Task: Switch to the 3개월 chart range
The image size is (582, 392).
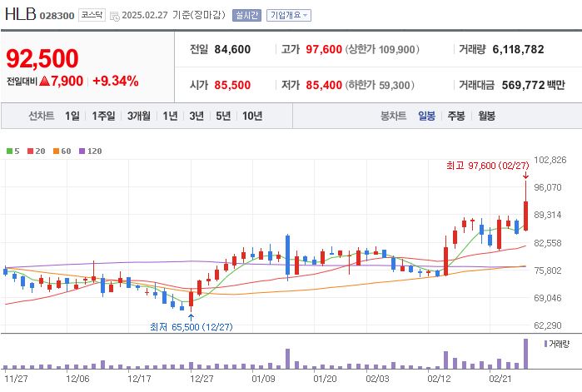Action: click(x=139, y=116)
